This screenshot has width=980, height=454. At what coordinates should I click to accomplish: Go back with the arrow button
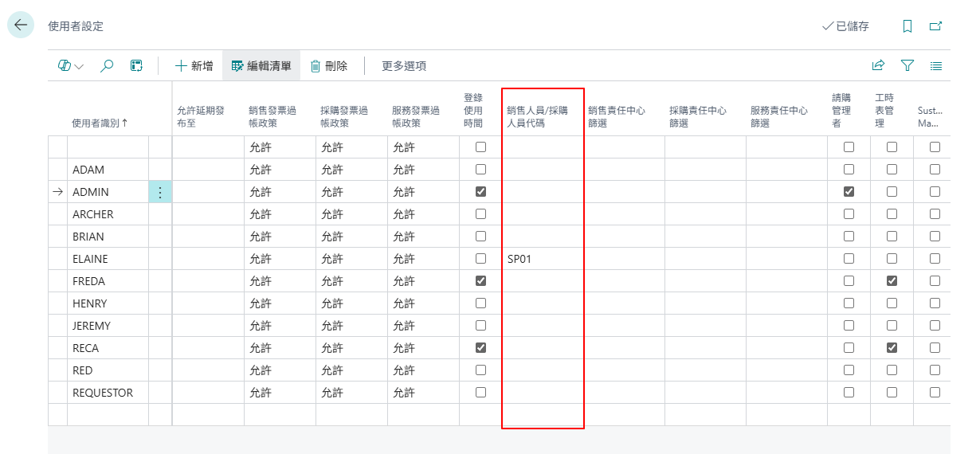click(21, 25)
